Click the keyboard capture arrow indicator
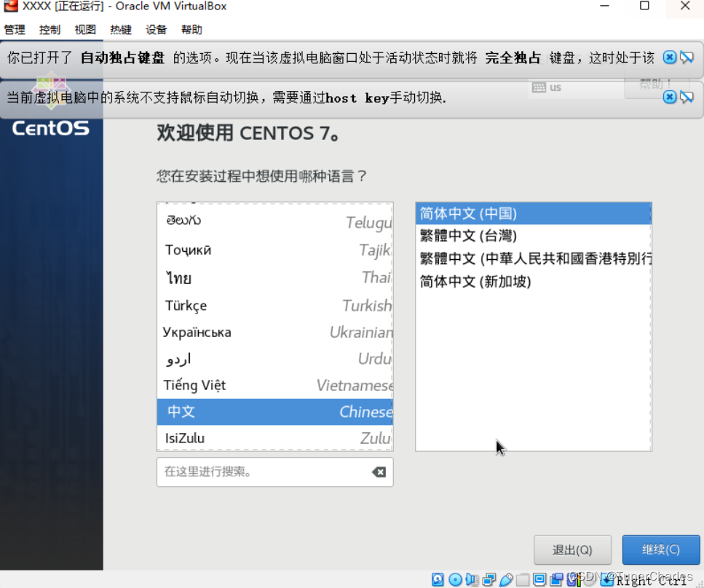This screenshot has height=588, width=704. click(x=607, y=579)
